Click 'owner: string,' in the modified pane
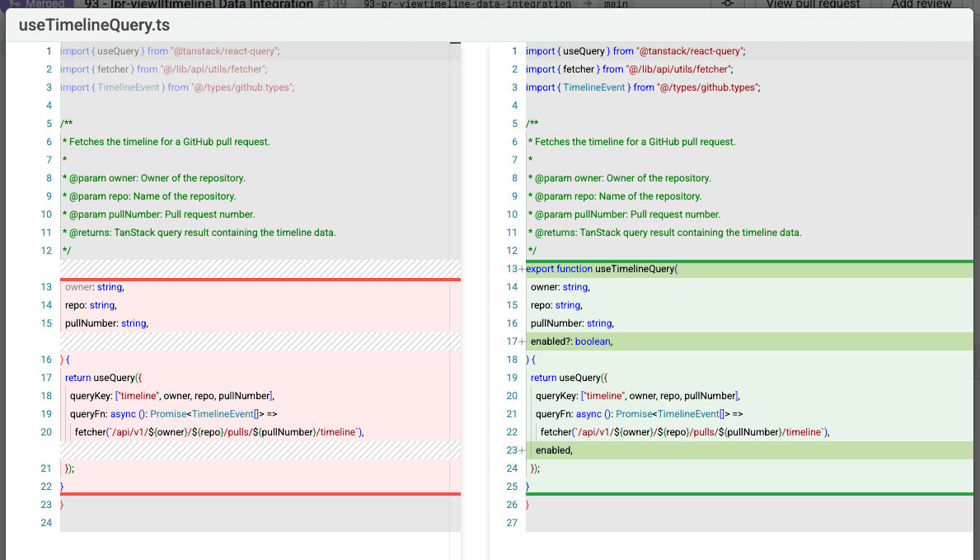The image size is (980, 560). [x=560, y=287]
